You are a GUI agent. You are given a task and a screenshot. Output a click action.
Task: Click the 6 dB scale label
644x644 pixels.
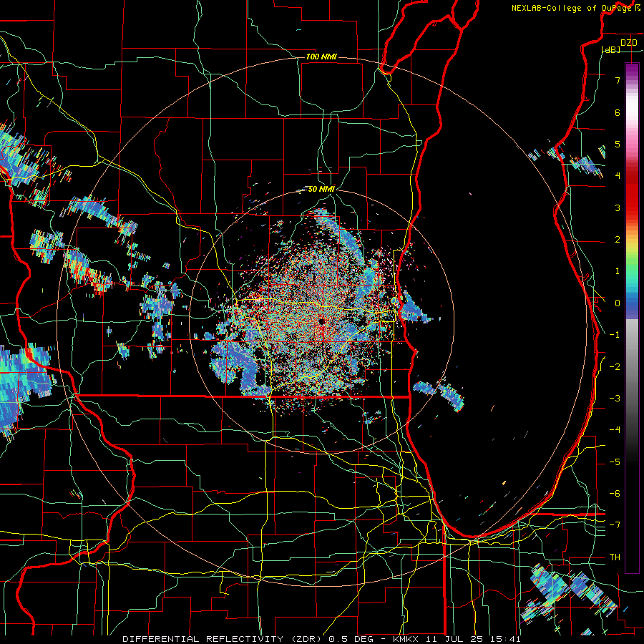[x=618, y=112]
